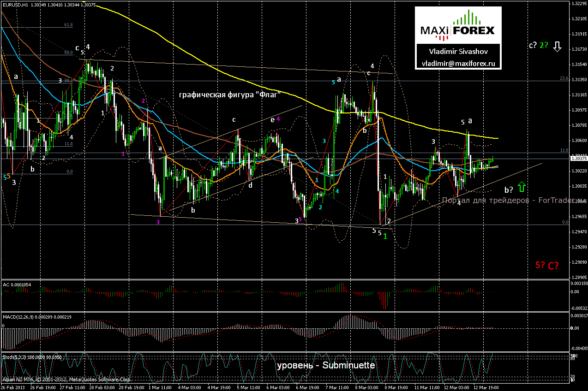This screenshot has width=588, height=391.
Task: Click the 61.8 Fibonacci level label
Action: click(69, 25)
